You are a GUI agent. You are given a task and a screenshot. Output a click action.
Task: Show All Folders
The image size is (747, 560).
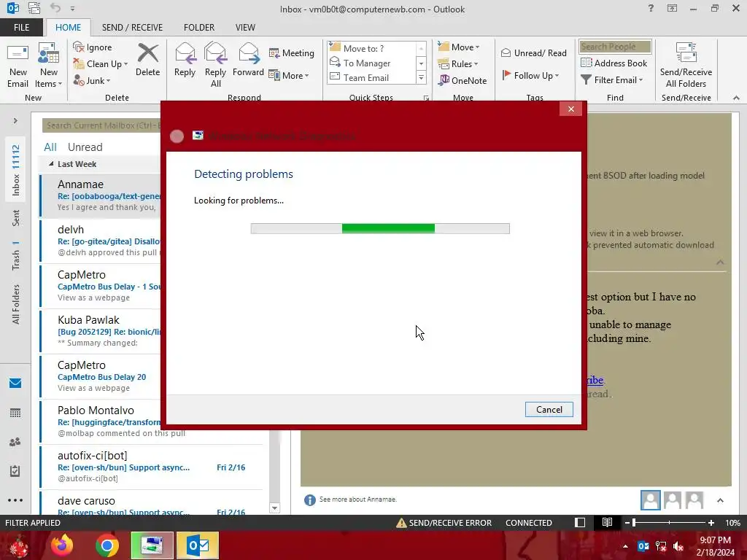16,304
